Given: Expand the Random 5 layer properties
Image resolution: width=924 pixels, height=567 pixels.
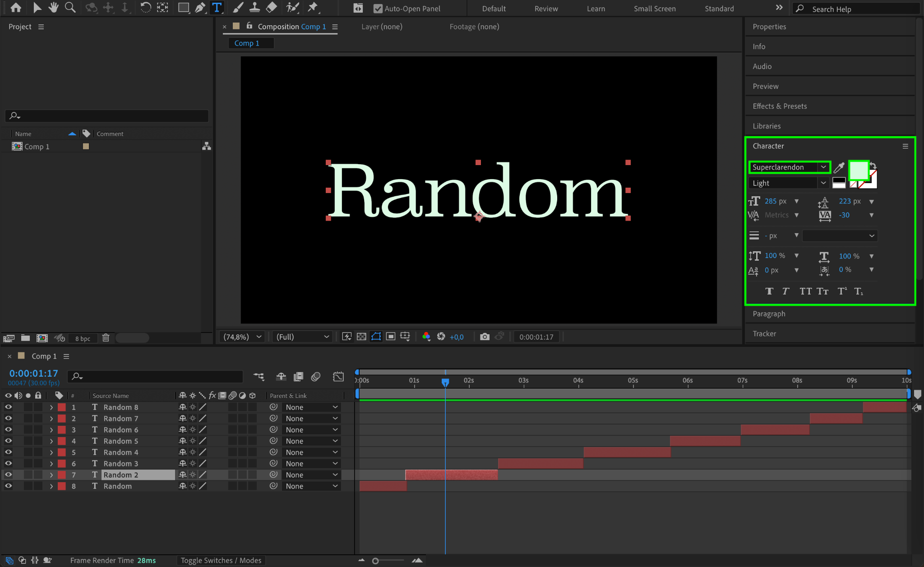Looking at the screenshot, I should (51, 441).
